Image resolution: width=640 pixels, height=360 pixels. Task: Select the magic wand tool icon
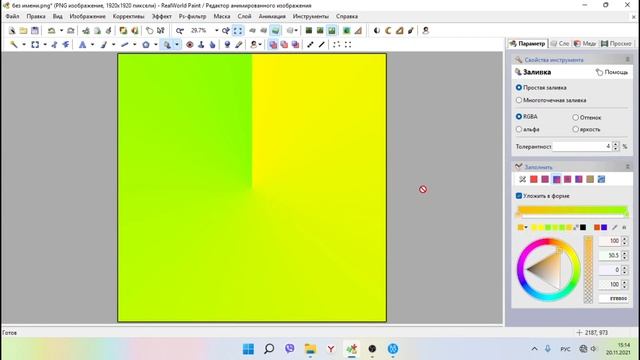pyautogui.click(x=13, y=44)
